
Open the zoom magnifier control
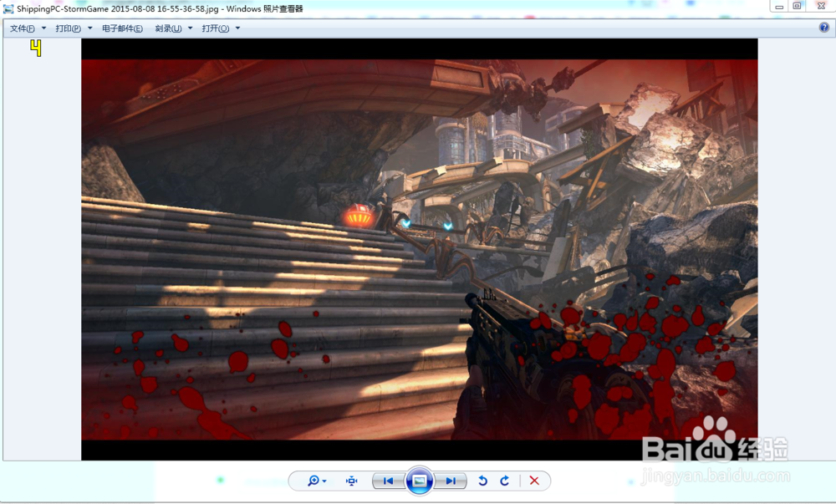(x=313, y=481)
